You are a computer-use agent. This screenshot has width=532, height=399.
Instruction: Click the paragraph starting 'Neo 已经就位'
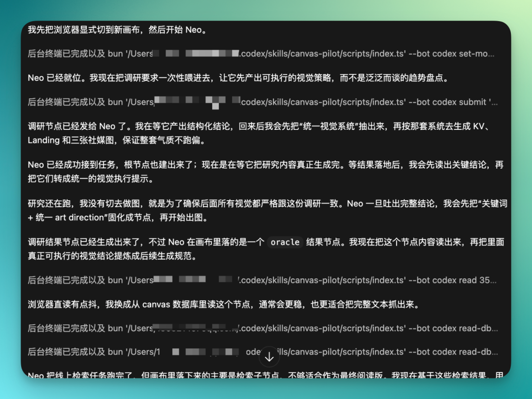click(238, 78)
